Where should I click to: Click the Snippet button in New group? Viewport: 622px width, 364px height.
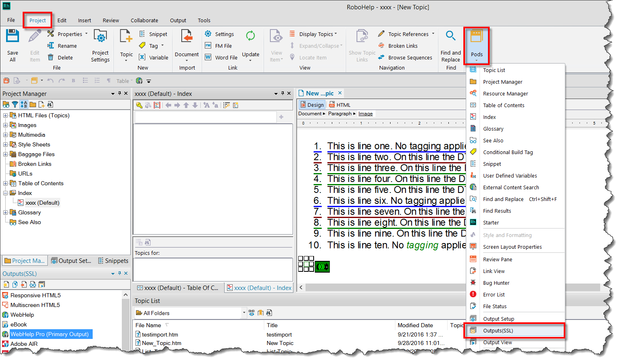[x=153, y=34]
